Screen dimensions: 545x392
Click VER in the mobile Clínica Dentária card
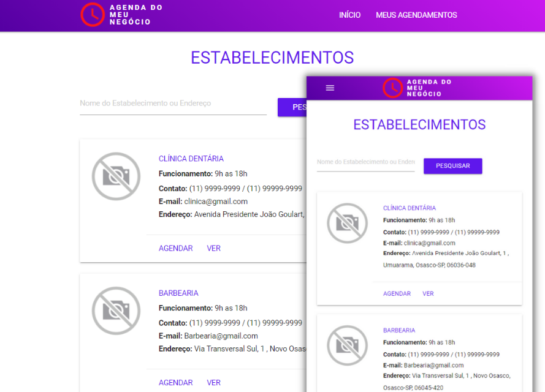pyautogui.click(x=427, y=293)
